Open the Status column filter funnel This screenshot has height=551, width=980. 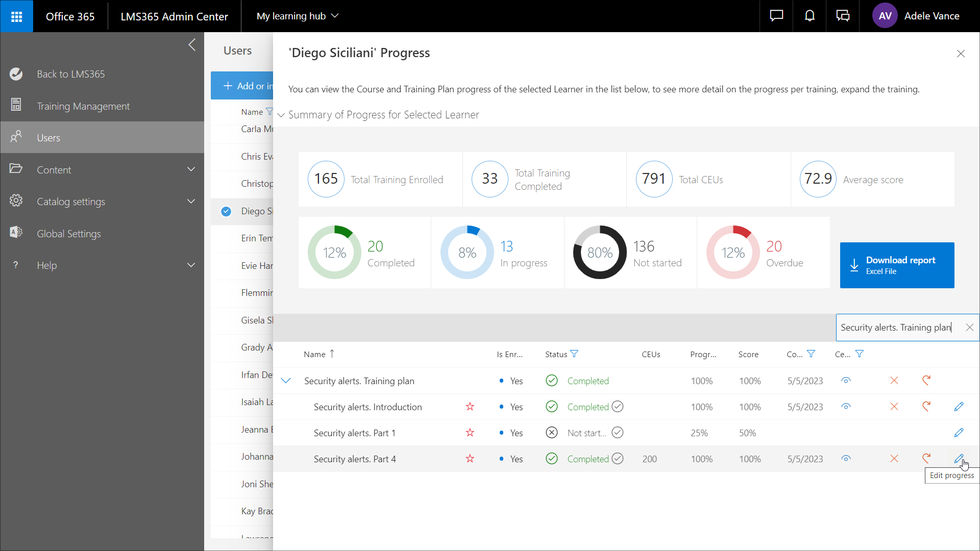[x=574, y=353]
